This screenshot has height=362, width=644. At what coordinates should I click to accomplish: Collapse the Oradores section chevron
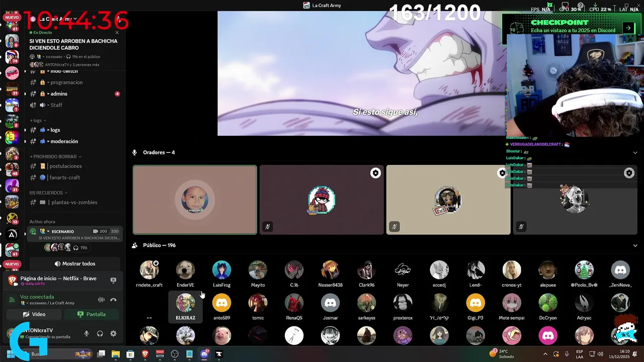pos(635,152)
